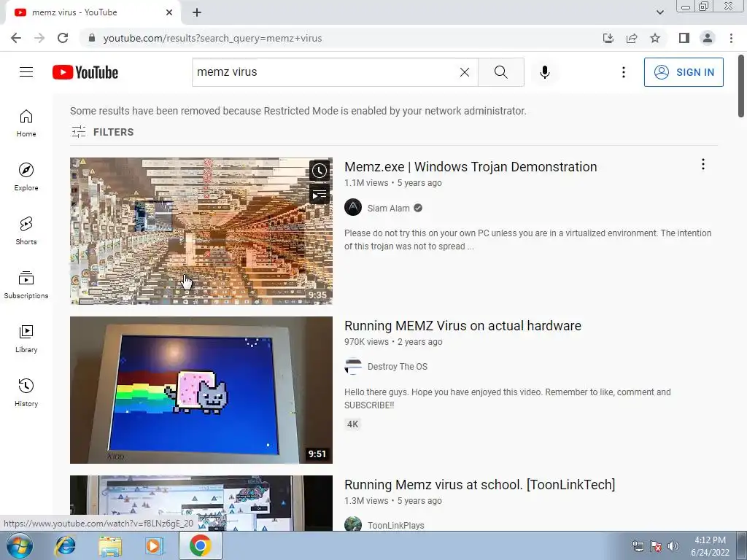
Task: Share this page from address bar
Action: coord(632,38)
